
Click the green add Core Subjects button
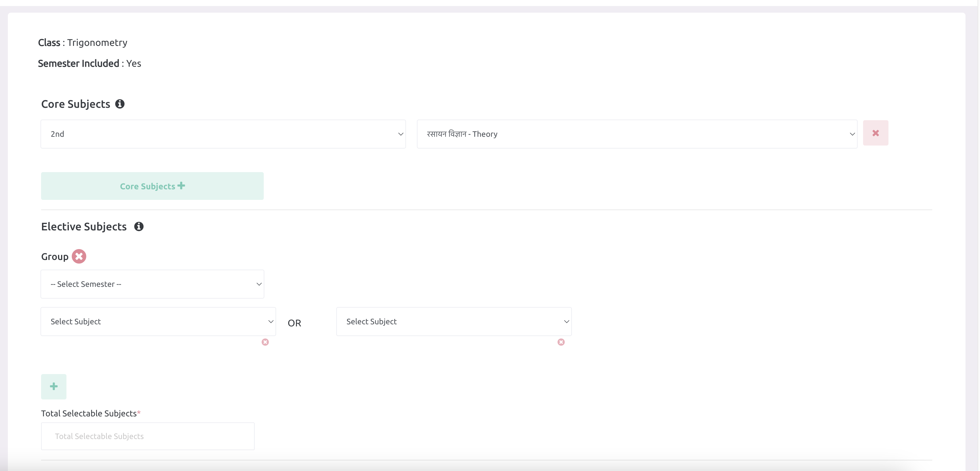point(153,185)
